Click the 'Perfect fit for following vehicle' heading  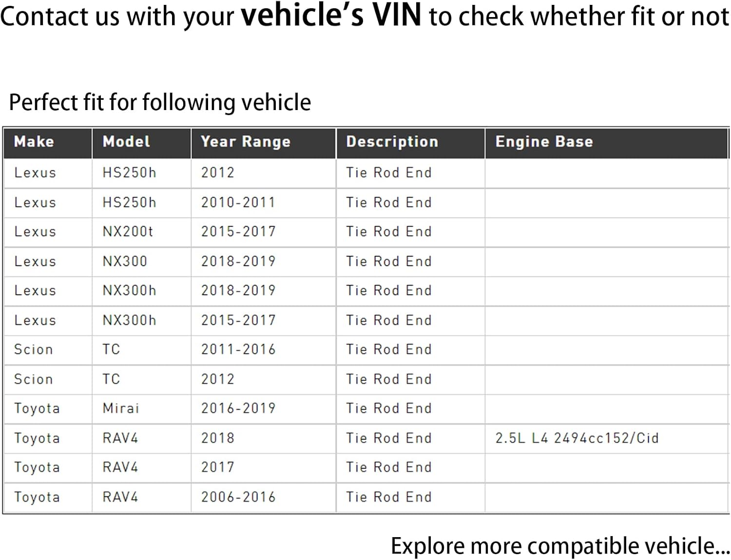160,102
